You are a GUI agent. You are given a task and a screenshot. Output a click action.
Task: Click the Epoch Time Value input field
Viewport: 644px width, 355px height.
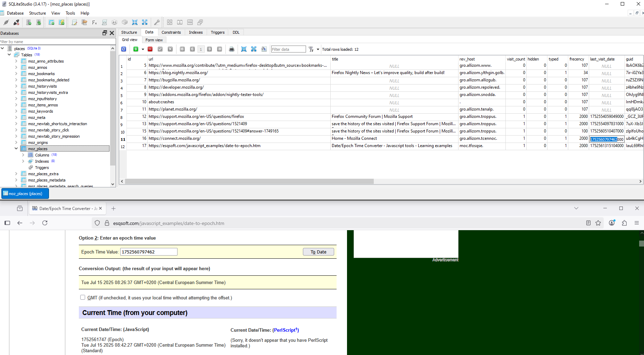[149, 252]
